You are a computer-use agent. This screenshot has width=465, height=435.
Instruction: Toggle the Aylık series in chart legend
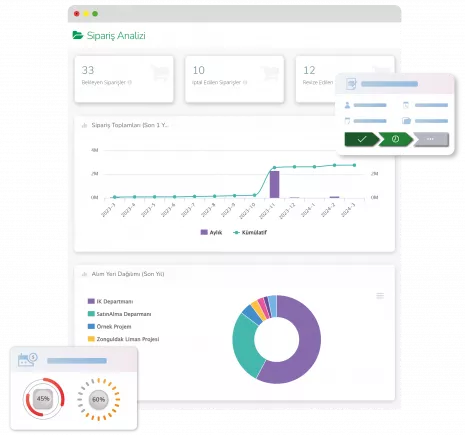211,232
